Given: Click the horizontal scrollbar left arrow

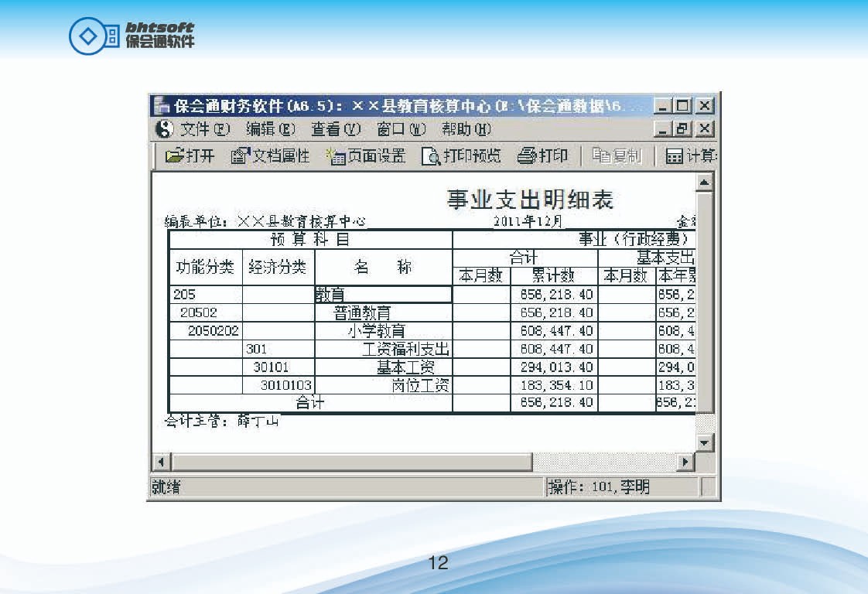Looking at the screenshot, I should (161, 463).
